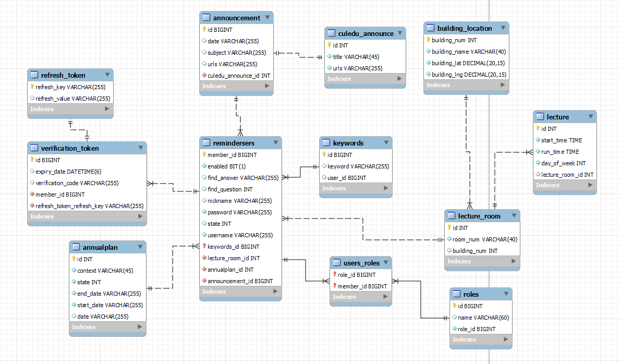Click the diamond next to state INT in annualplan
621x364 pixels.
[75, 282]
